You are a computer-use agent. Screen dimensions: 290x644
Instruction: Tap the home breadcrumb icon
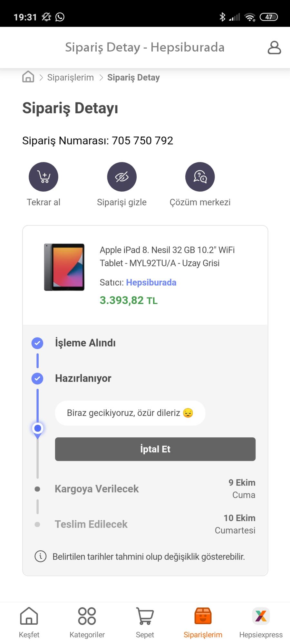pyautogui.click(x=28, y=77)
